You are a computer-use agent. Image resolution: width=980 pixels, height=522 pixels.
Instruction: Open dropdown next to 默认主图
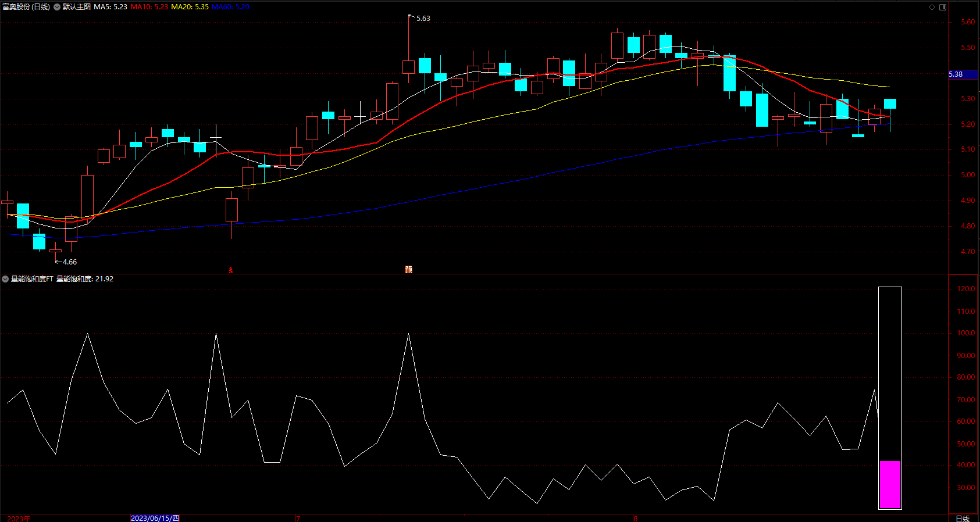pyautogui.click(x=57, y=7)
